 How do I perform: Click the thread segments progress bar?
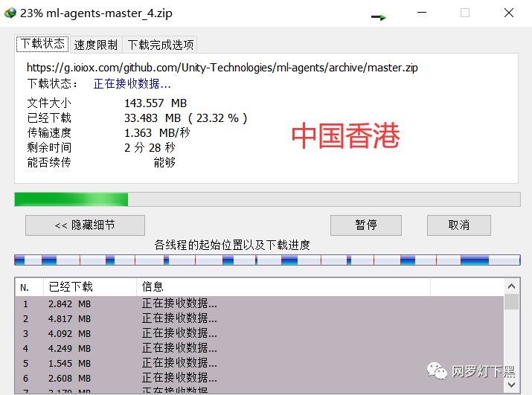coord(267,260)
